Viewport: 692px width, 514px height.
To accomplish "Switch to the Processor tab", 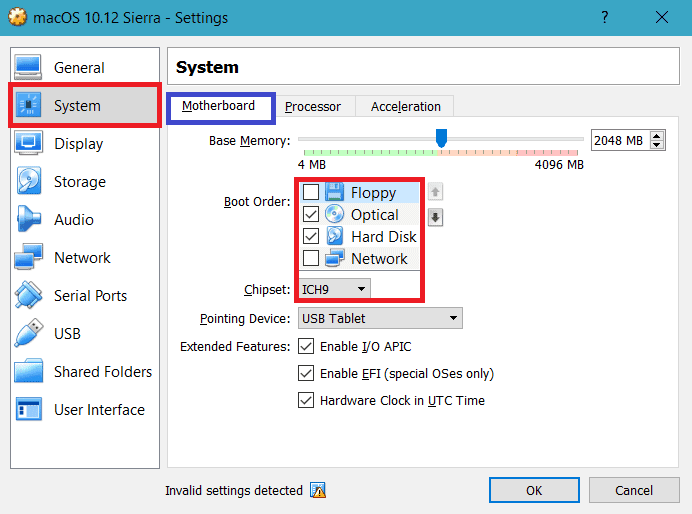I will (x=312, y=106).
